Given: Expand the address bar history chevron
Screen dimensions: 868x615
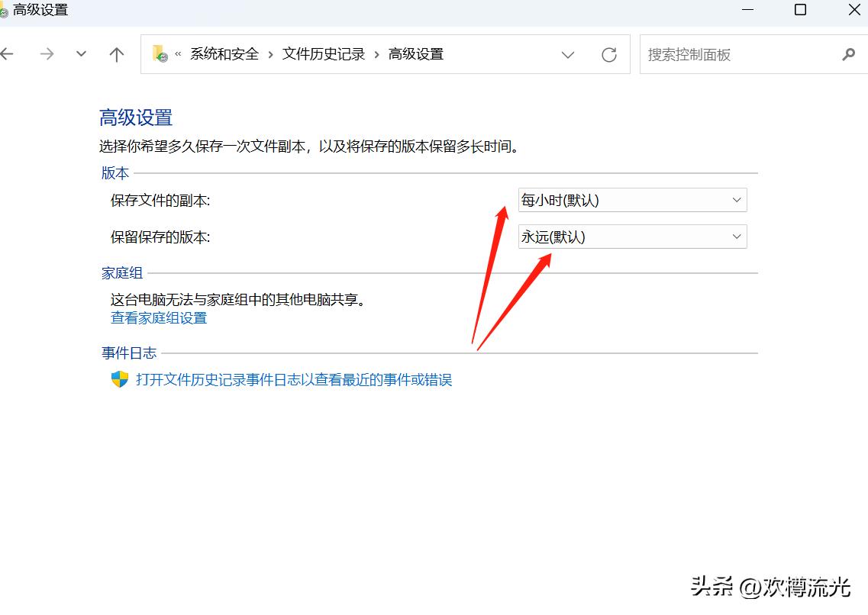Looking at the screenshot, I should [x=567, y=54].
